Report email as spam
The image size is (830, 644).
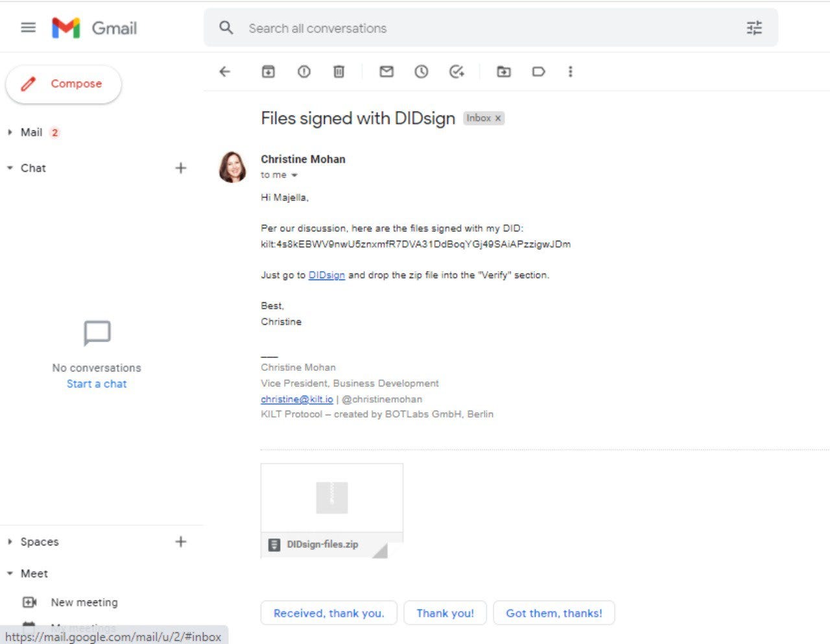[x=304, y=71]
